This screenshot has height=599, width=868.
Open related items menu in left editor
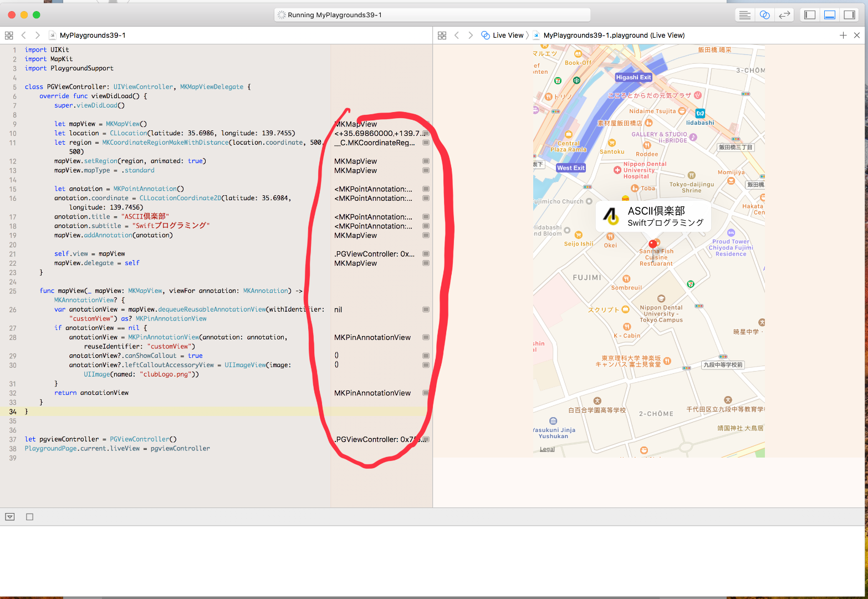tap(9, 35)
